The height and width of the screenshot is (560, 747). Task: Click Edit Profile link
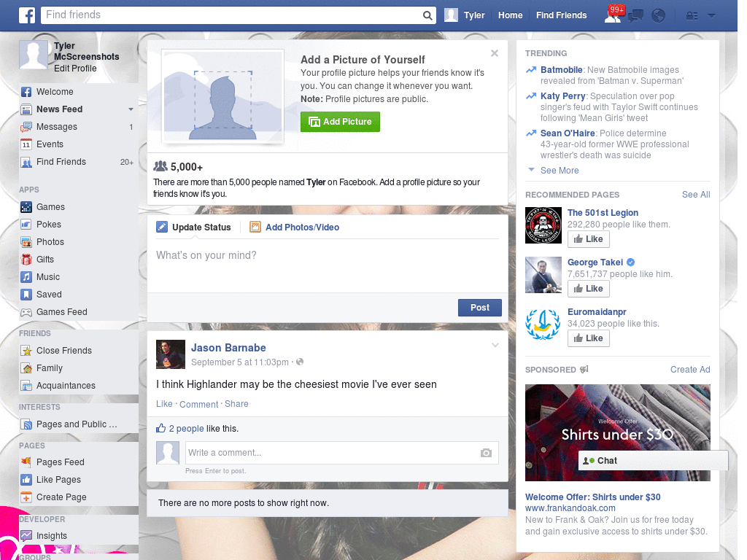click(75, 68)
